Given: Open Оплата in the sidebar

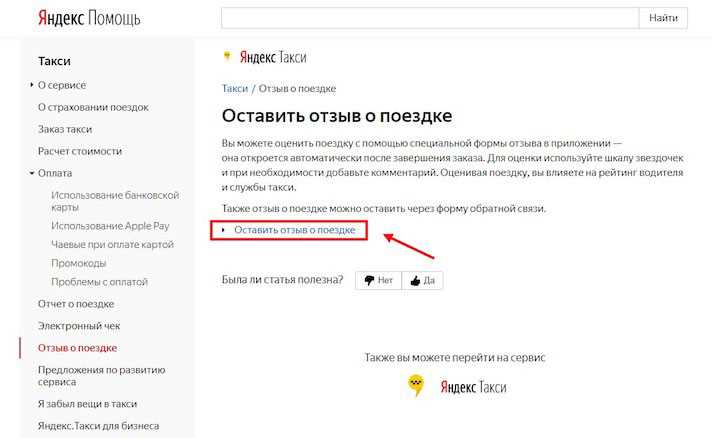Looking at the screenshot, I should [55, 173].
